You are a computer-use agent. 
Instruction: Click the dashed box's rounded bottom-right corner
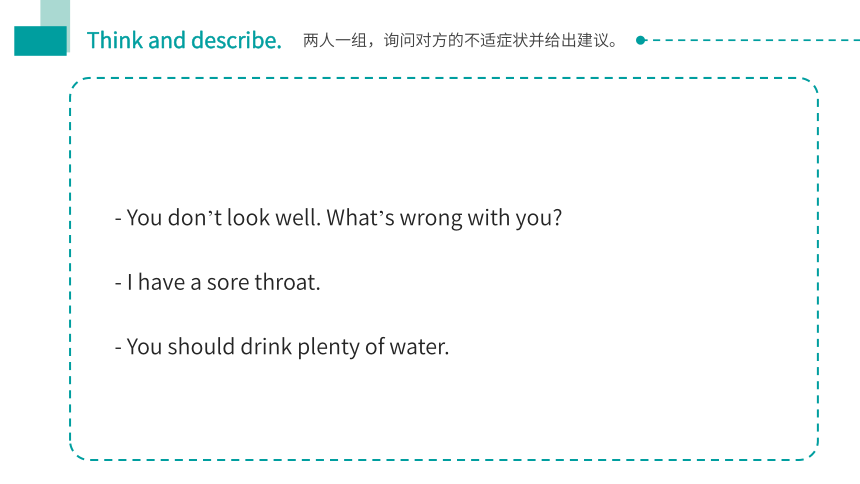[811, 452]
